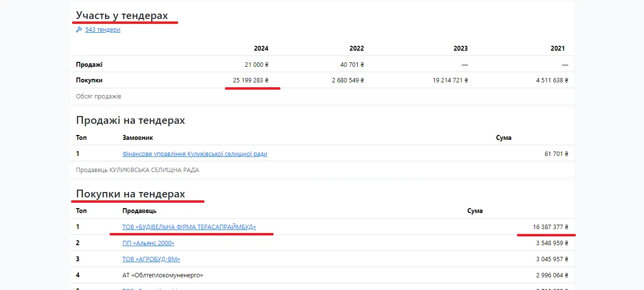Image resolution: width=644 pixels, height=290 pixels.
Task: Open Фінансове управління Куликівської селищної ради link
Action: tap(195, 154)
